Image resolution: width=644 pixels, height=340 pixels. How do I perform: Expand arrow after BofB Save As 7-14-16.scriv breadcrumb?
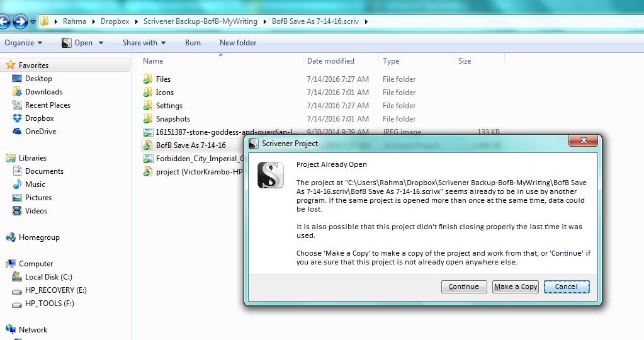[x=366, y=21]
